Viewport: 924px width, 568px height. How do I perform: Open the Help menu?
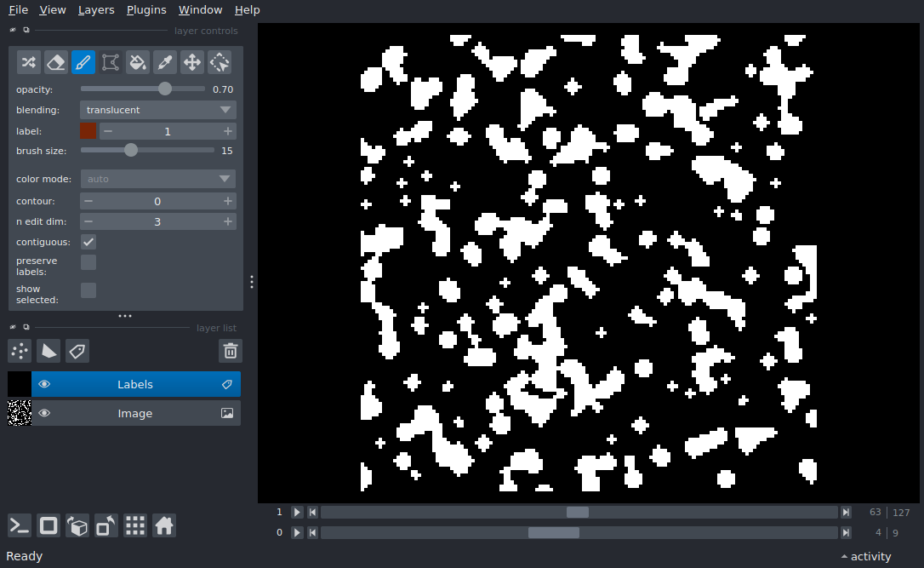tap(247, 10)
